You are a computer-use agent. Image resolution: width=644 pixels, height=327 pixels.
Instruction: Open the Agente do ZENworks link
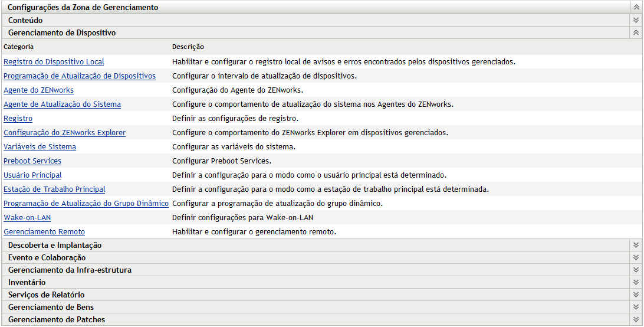coord(38,90)
